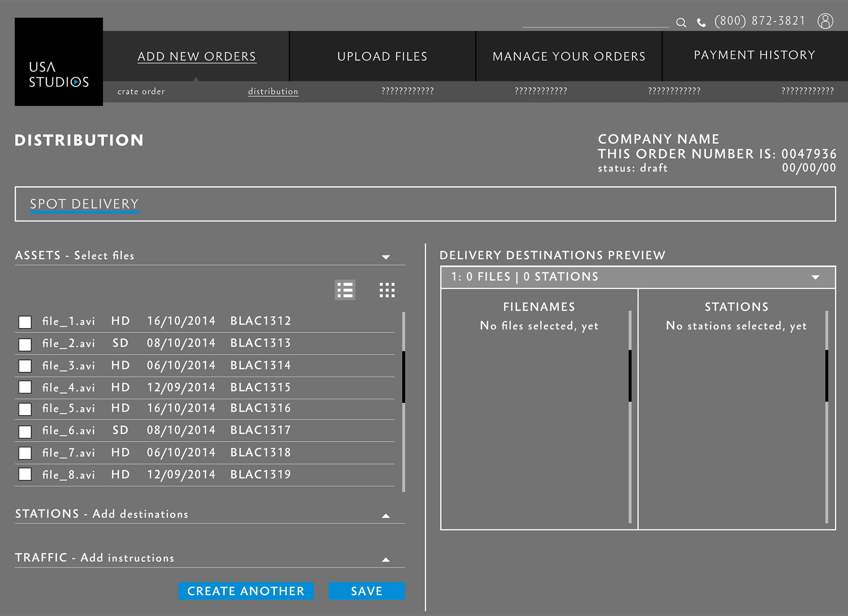Expand the Stations add destinations section
This screenshot has width=848, height=616.
tap(386, 516)
